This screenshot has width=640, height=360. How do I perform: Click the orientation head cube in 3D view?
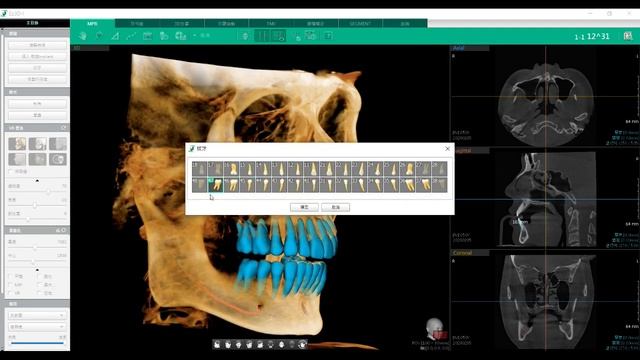pyautogui.click(x=436, y=329)
